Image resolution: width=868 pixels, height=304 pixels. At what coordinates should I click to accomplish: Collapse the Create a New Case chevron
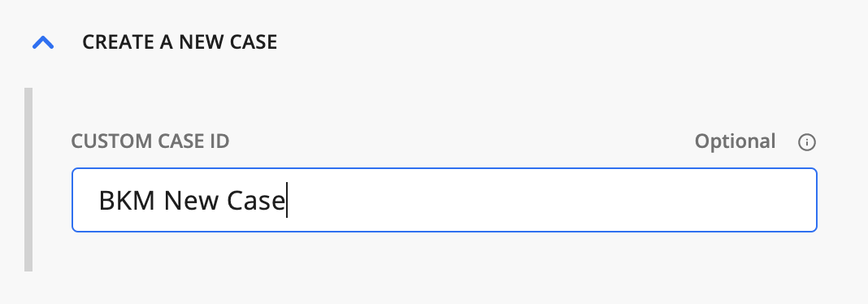pos(43,42)
